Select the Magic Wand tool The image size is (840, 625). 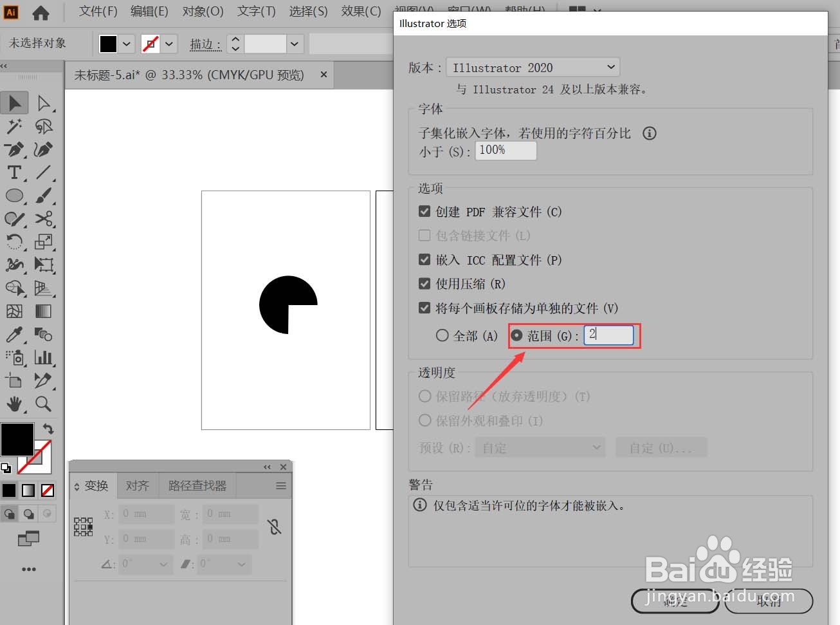pos(14,126)
